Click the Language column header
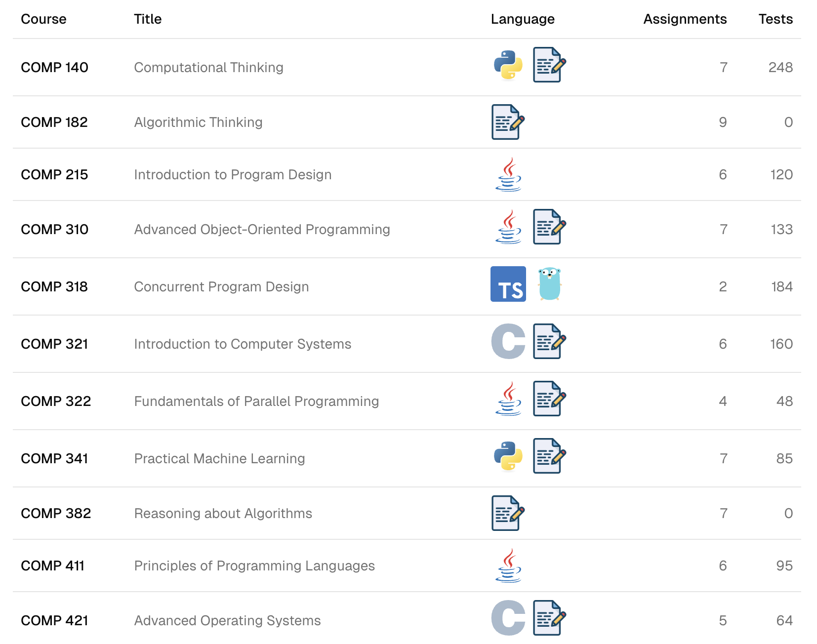817x644 pixels. point(523,19)
